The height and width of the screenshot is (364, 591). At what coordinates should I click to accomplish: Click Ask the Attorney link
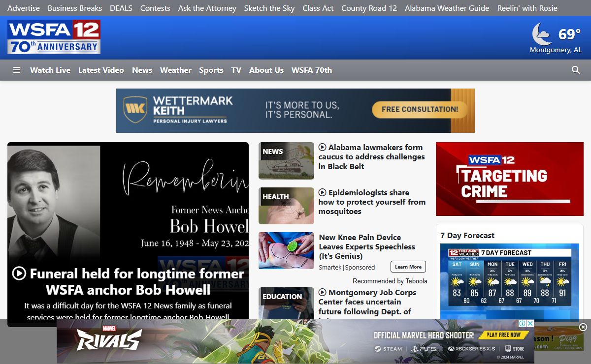coord(207,8)
